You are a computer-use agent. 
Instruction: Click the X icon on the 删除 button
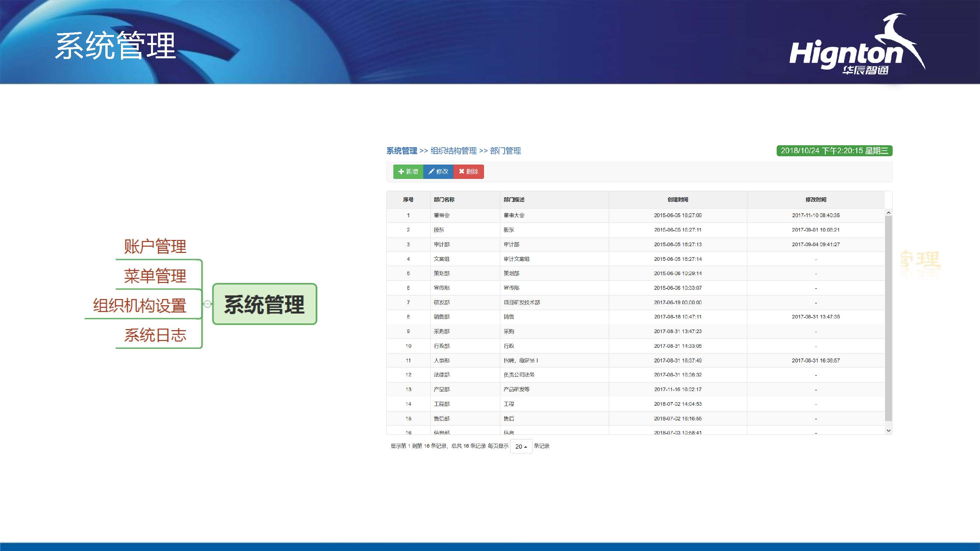(x=461, y=172)
